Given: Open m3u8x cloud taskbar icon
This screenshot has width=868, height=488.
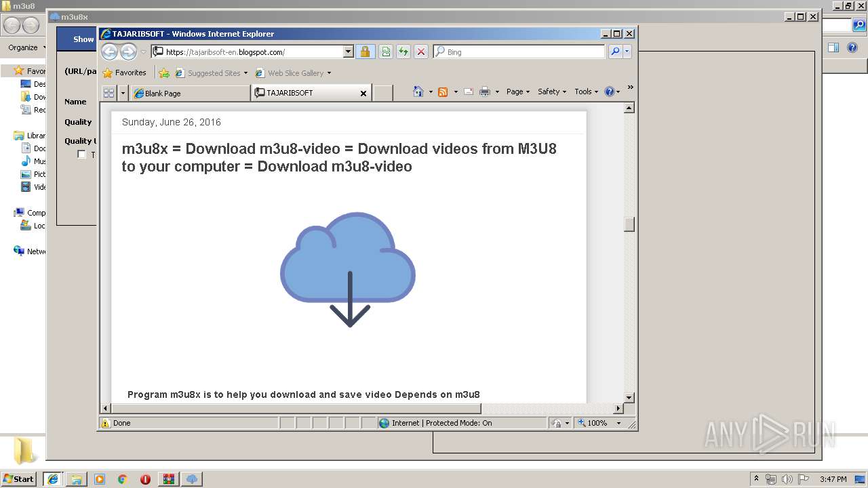Looking at the screenshot, I should pyautogui.click(x=192, y=479).
